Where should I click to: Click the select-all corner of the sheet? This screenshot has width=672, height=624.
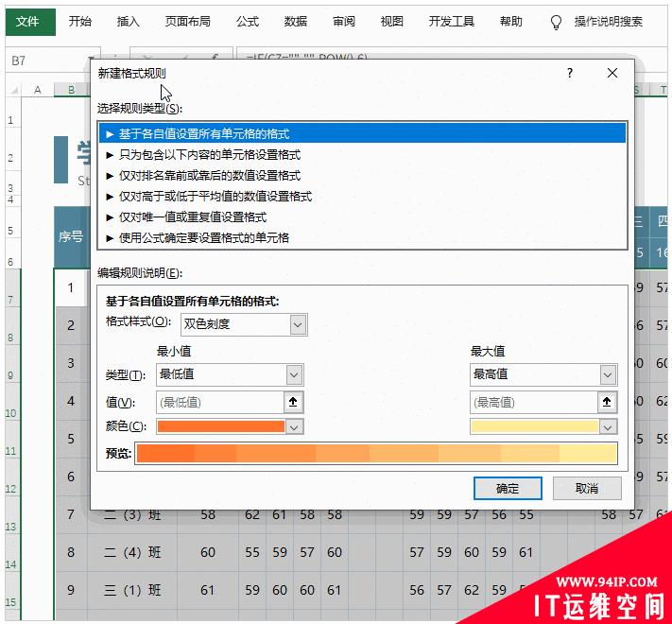coord(14,90)
